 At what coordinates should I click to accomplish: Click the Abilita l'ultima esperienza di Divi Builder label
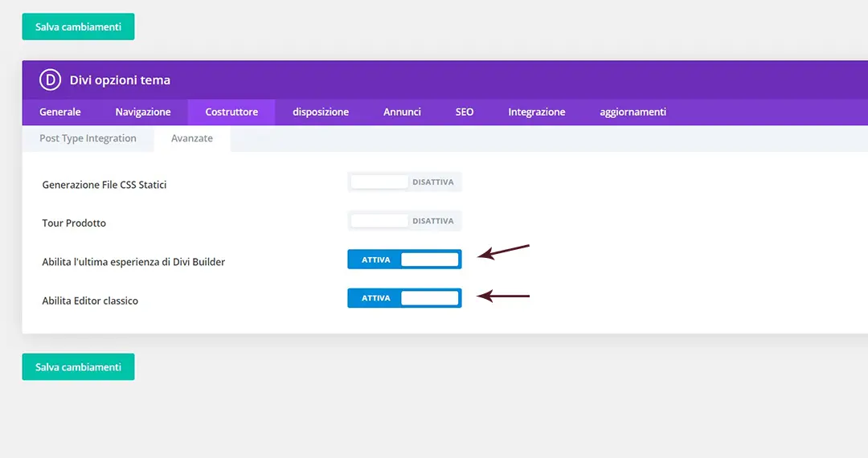click(133, 262)
